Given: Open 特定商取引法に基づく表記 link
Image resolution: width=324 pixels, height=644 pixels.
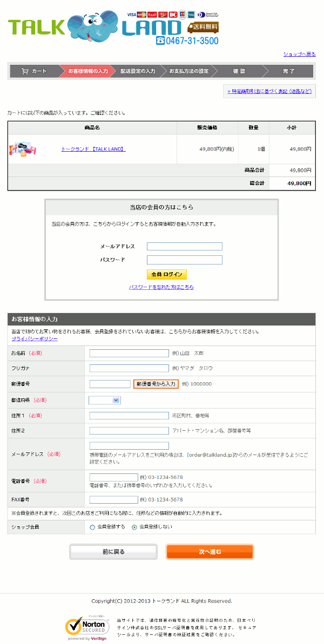Looking at the screenshot, I should tap(270, 91).
